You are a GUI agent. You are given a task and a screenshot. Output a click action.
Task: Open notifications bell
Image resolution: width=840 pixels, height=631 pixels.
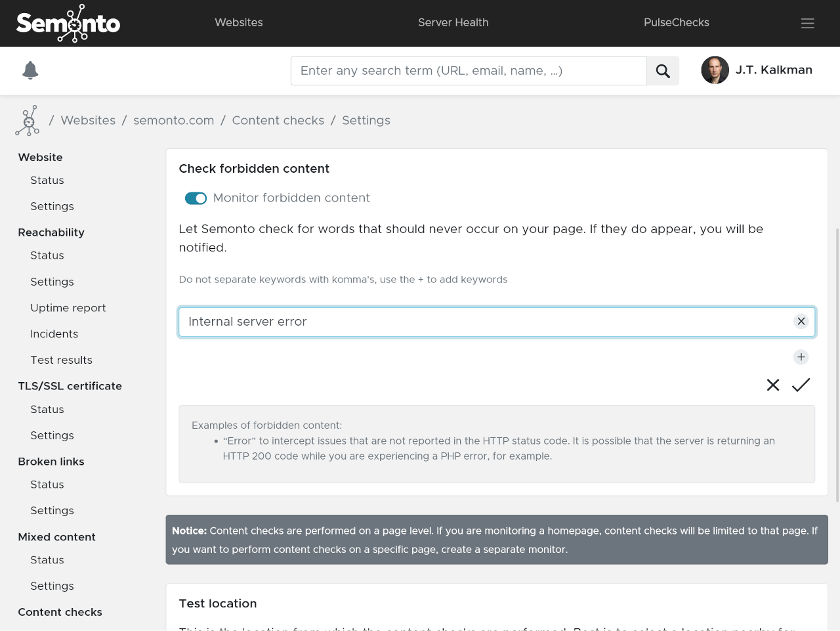click(30, 70)
